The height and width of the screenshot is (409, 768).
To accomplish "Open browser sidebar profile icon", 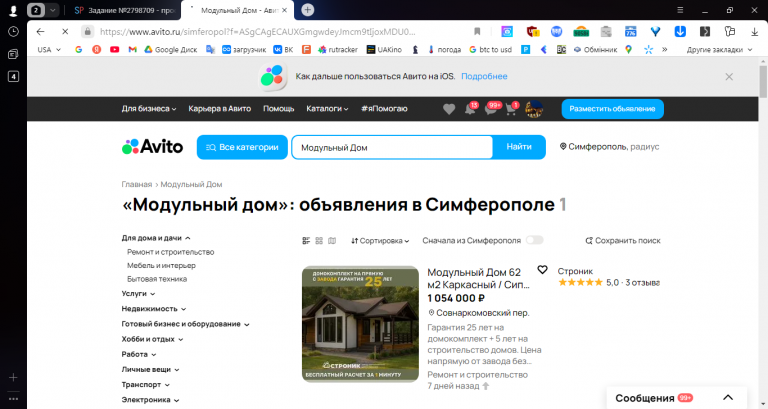I will coord(13,10).
